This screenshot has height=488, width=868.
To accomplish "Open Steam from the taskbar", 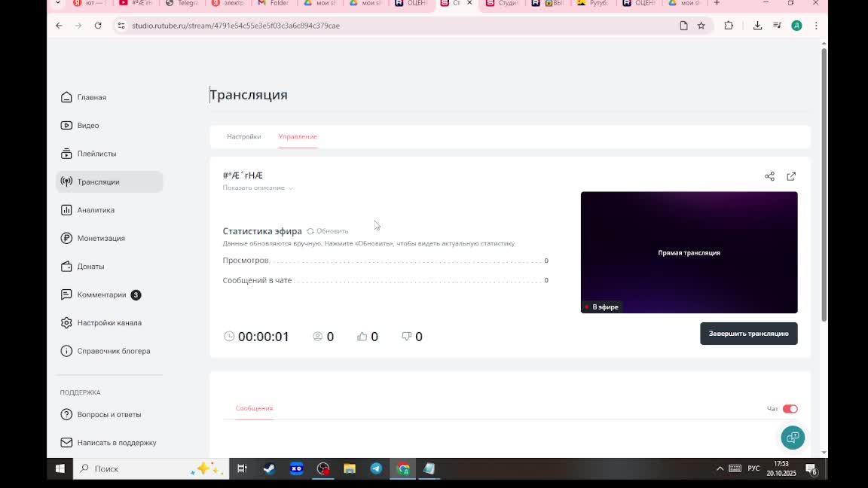I will pos(269,468).
